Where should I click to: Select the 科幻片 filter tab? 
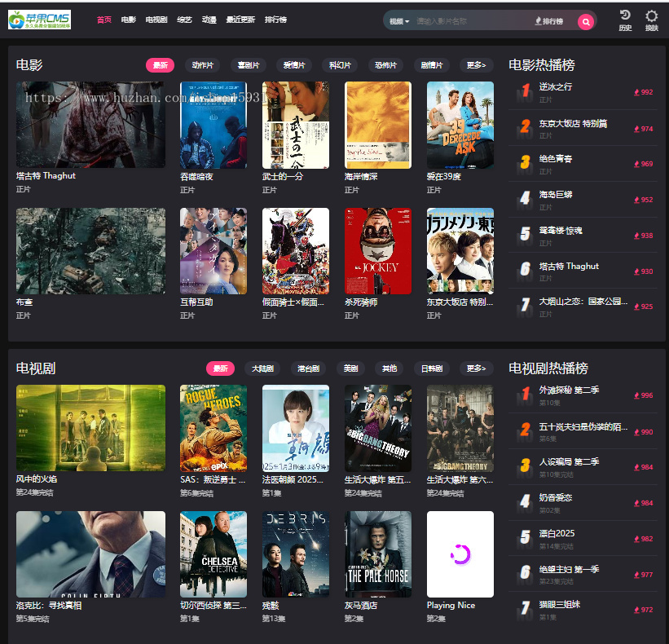(x=340, y=65)
